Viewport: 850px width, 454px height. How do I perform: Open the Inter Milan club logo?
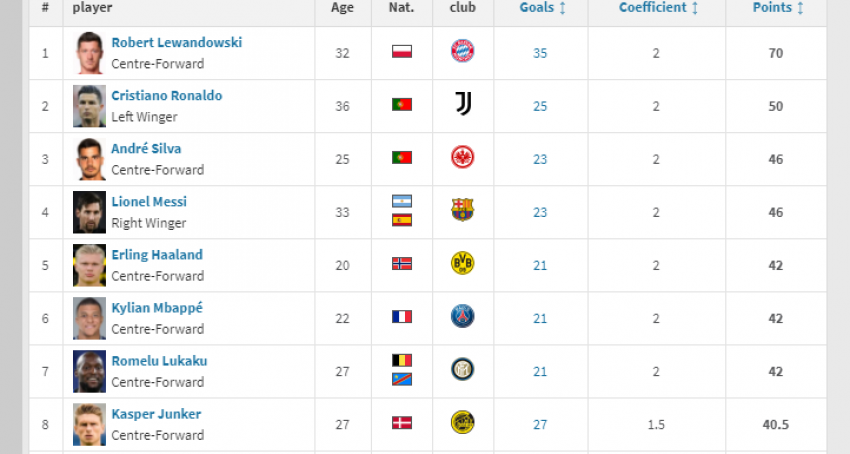point(462,370)
